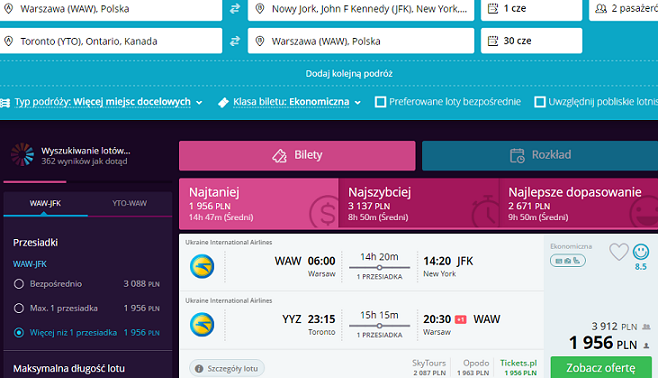Click the calendar icon for 1 cze
The image size is (658, 378).
493,8
